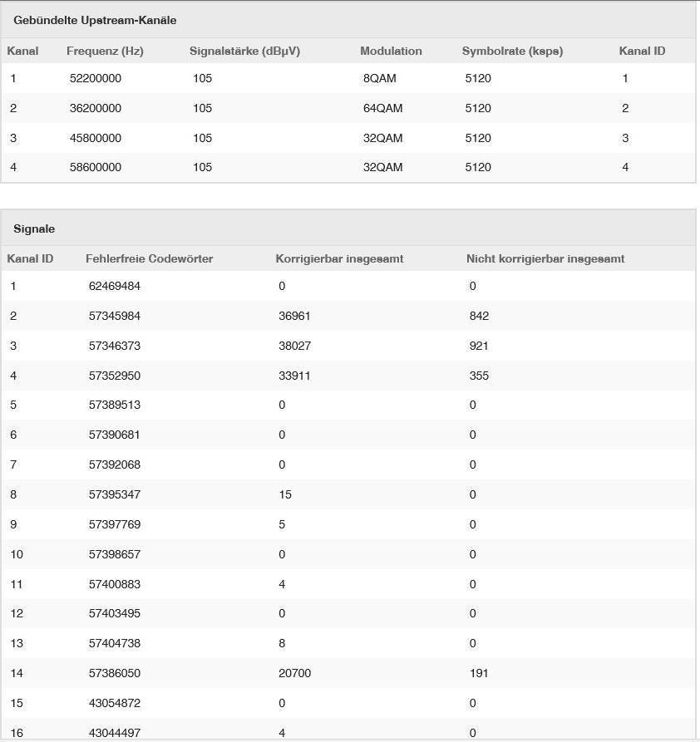Click the frequency cell 45800000
The image size is (700, 742).
[96, 139]
